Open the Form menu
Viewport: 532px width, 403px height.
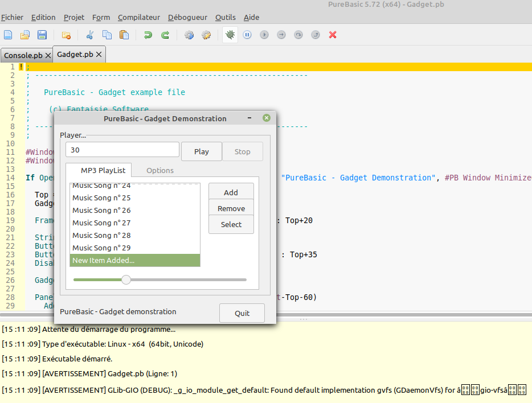click(x=101, y=17)
